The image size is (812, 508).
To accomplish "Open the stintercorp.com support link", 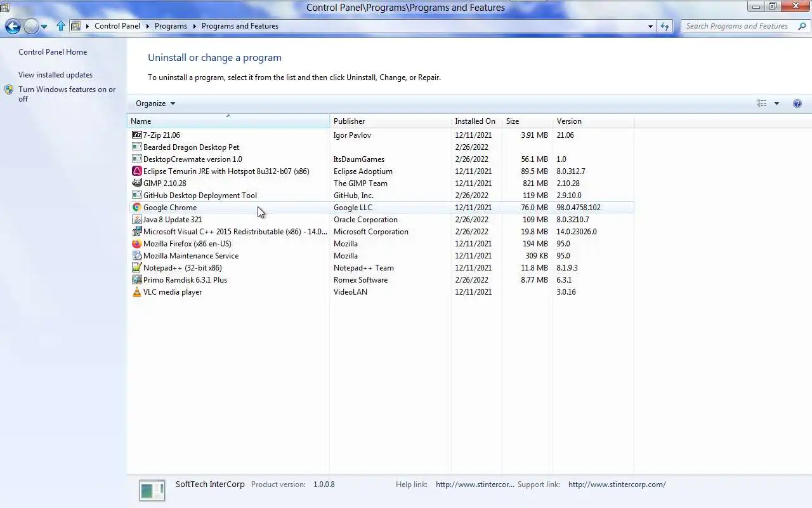I will (x=617, y=484).
